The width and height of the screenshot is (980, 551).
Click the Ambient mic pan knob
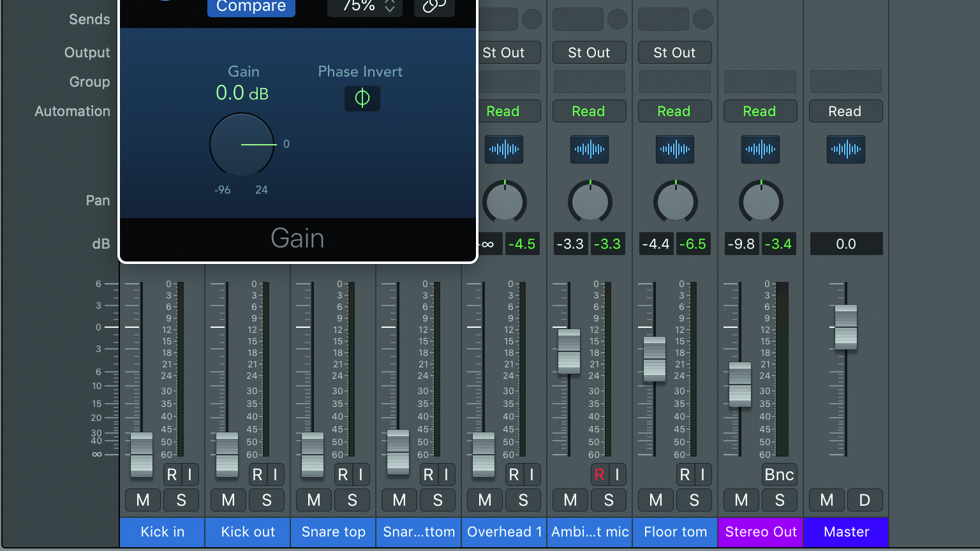pyautogui.click(x=590, y=202)
